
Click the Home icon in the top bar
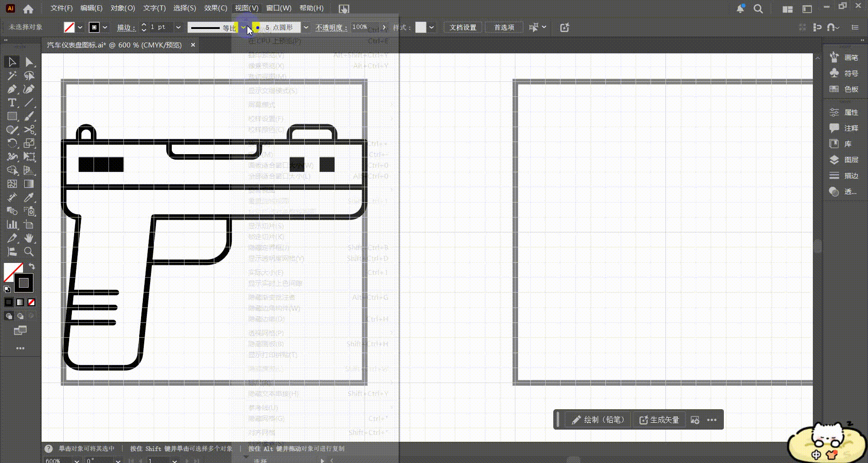[x=28, y=9]
